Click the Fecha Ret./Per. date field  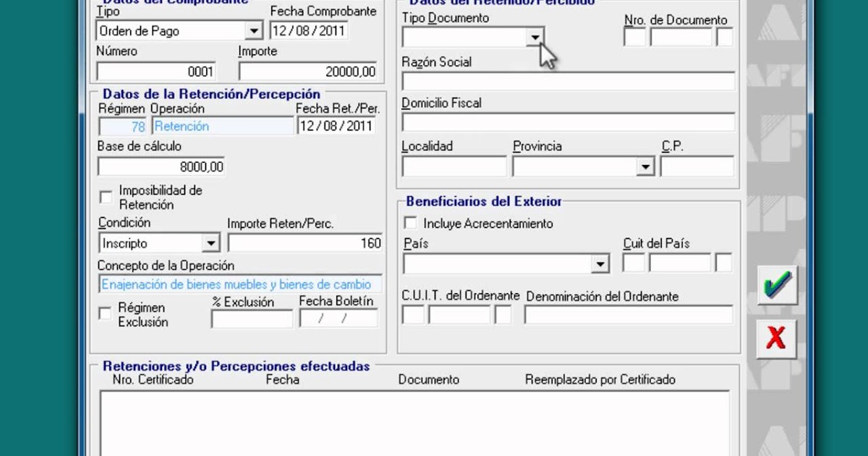(336, 126)
